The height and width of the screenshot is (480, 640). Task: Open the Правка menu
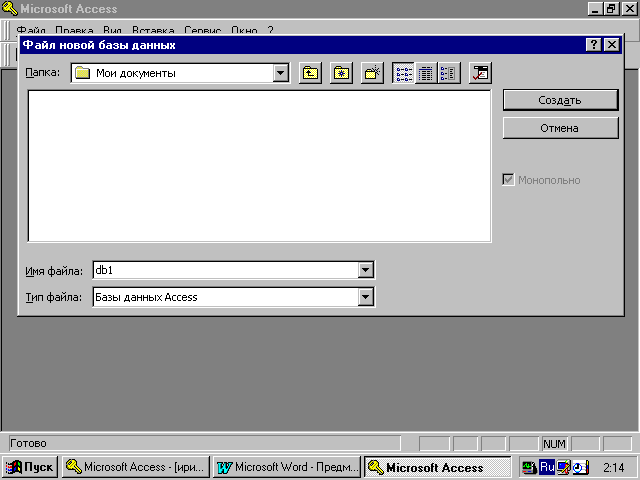(74, 30)
